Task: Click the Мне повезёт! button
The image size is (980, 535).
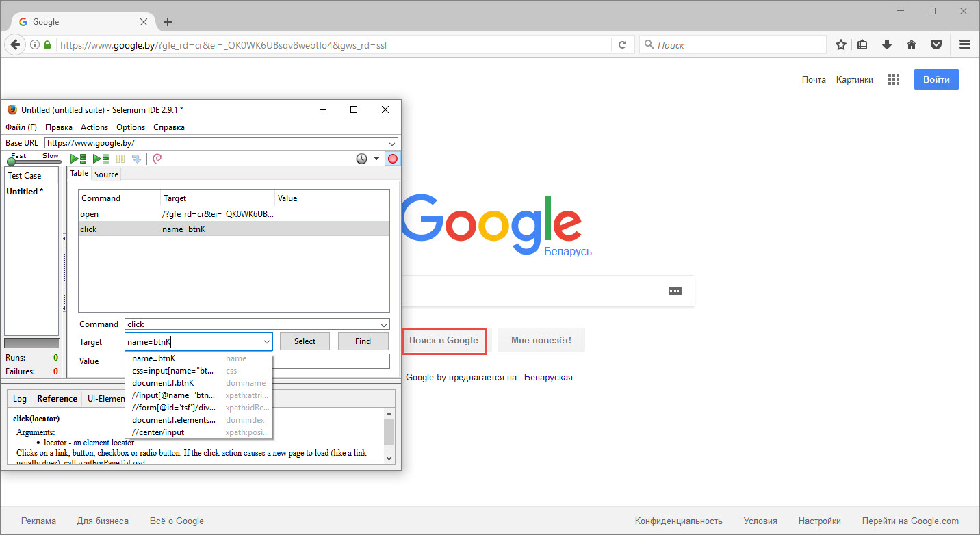Action: click(x=541, y=340)
